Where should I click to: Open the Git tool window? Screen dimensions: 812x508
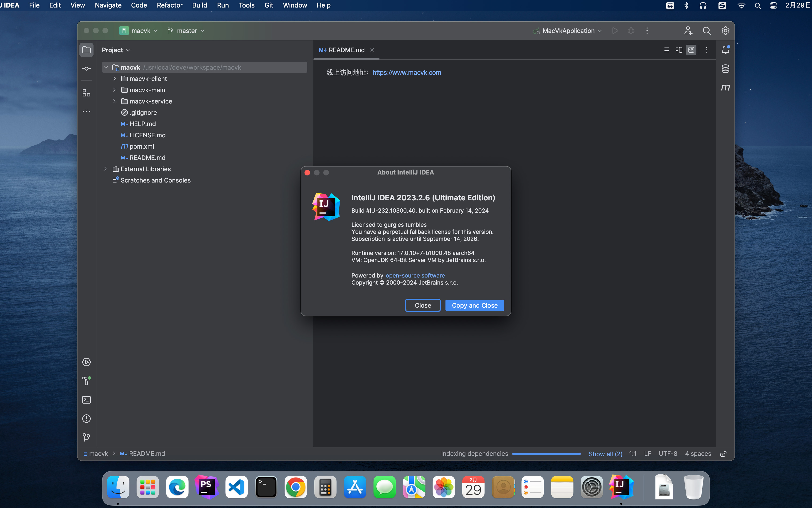(86, 437)
